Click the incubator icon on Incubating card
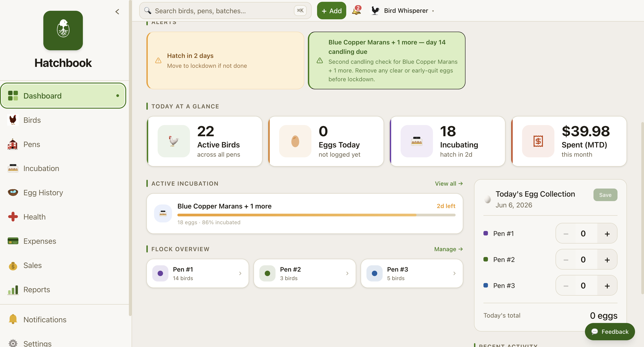 click(417, 141)
